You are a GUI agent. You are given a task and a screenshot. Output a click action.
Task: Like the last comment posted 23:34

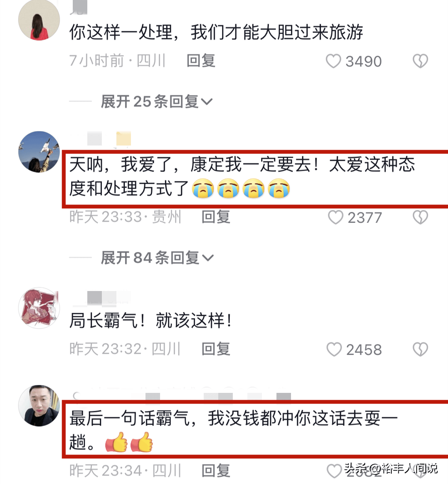[334, 471]
